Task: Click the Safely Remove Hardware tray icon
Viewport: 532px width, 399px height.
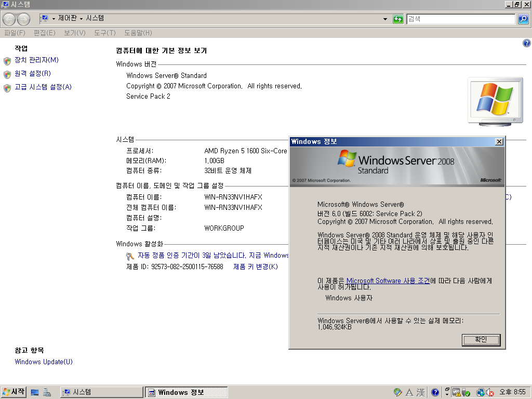Action: 465,393
